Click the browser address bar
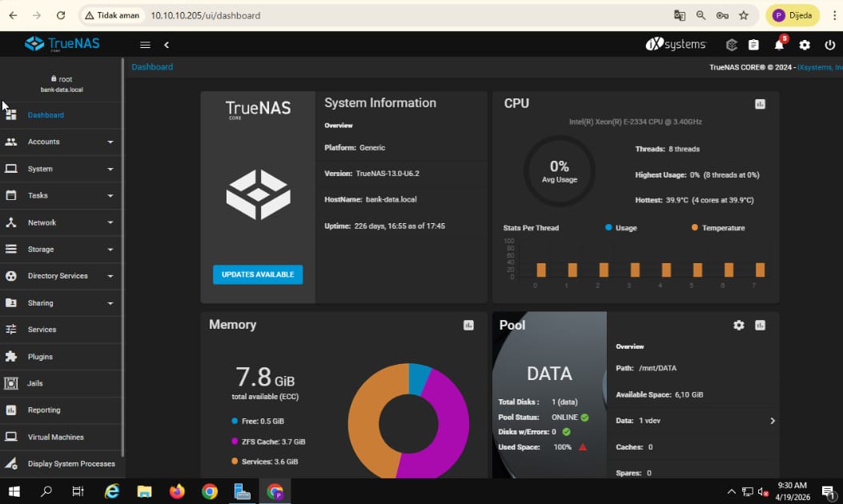The image size is (843, 504). coord(400,15)
